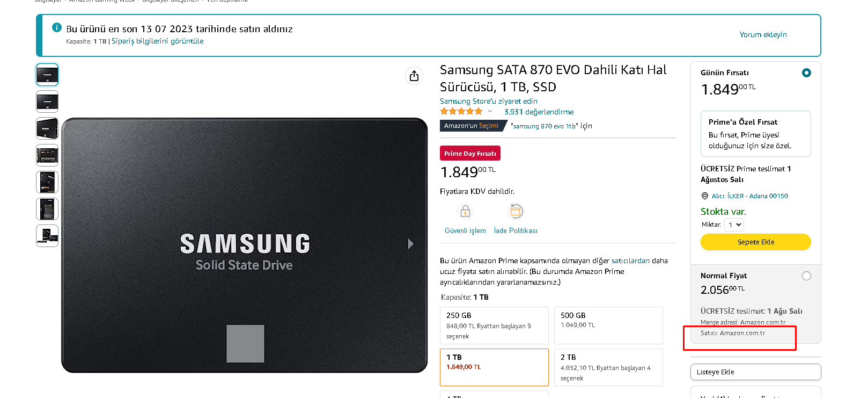
Task: Select the 2 TB capacity option
Action: tap(608, 367)
